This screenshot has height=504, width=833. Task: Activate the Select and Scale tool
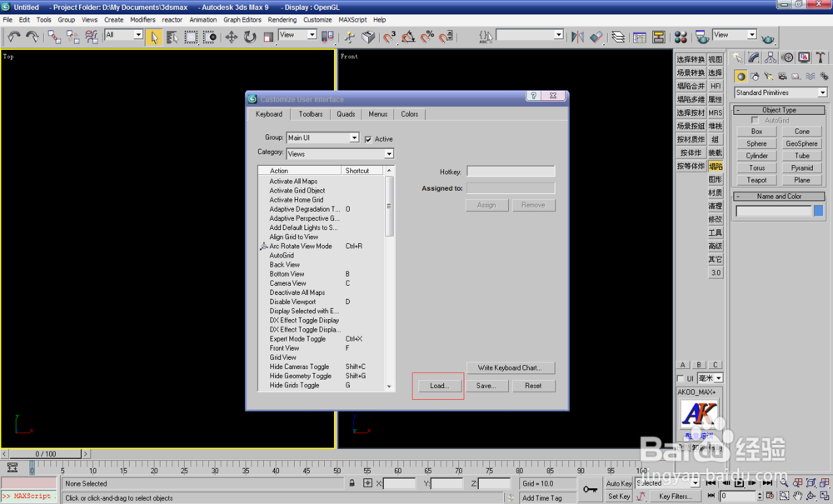pyautogui.click(x=268, y=37)
